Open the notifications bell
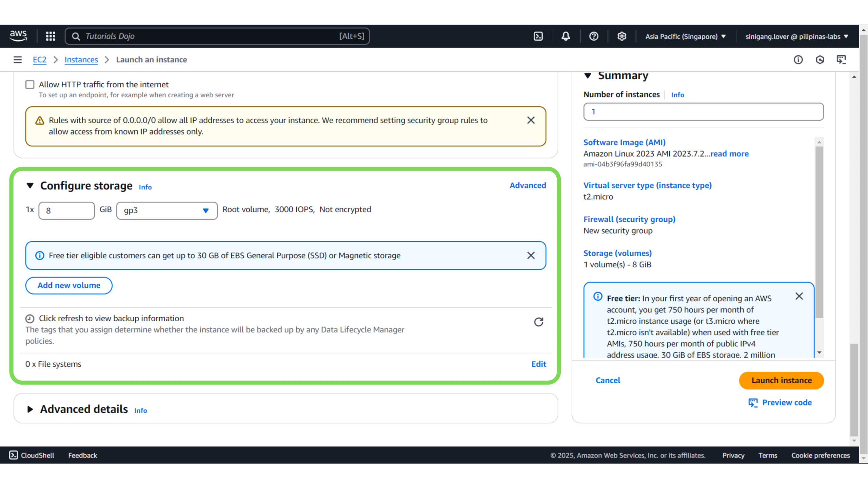Screen dimensions: 868x488 click(x=566, y=36)
